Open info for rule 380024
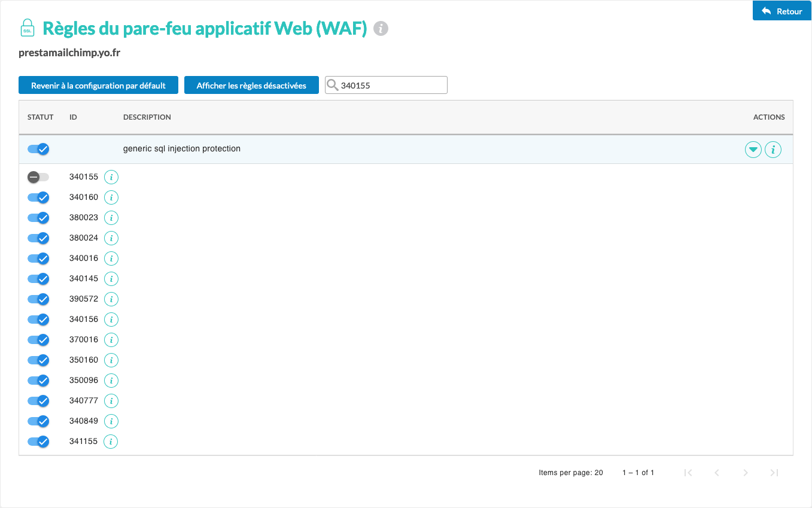Image resolution: width=812 pixels, height=508 pixels. pyautogui.click(x=111, y=238)
